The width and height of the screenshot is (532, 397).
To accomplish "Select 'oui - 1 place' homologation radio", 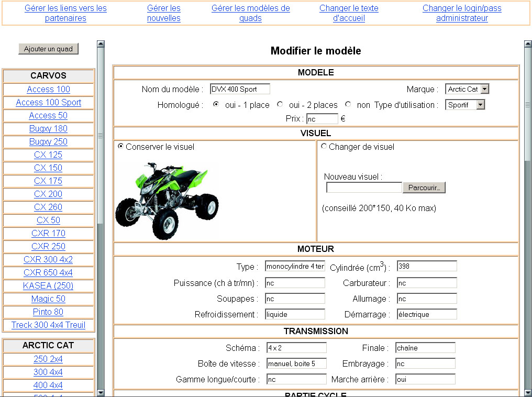I will click(x=216, y=104).
